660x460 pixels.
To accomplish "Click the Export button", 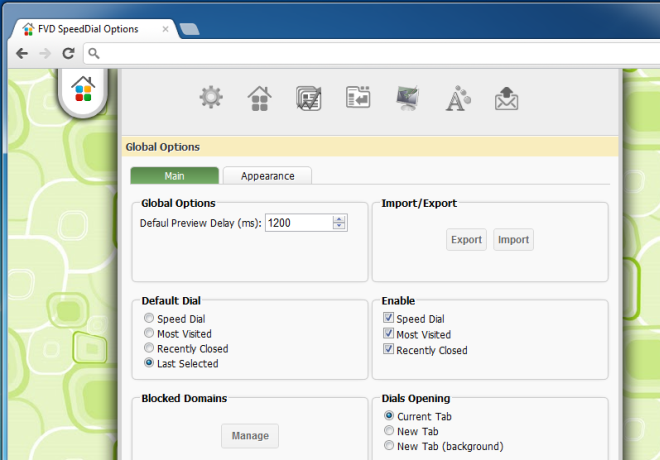I will [466, 239].
